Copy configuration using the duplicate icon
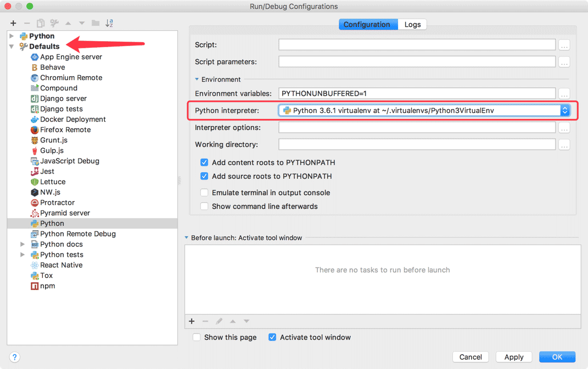Viewport: 588px width, 369px height. [x=41, y=23]
